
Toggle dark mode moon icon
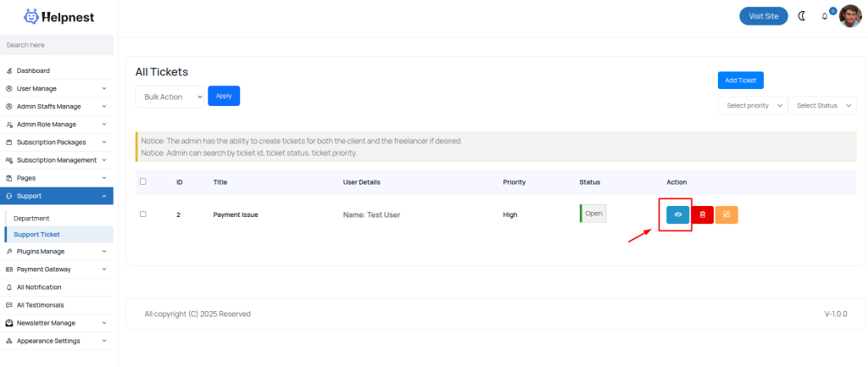coord(802,16)
